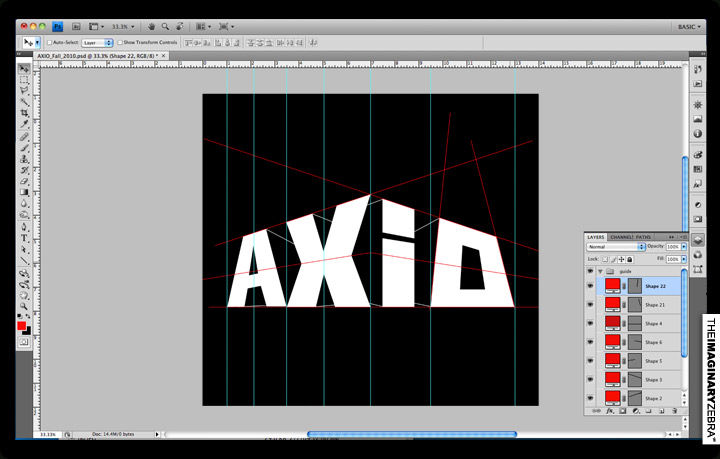Open the Auto-Select Layer dropdown
720x459 pixels.
[x=96, y=43]
